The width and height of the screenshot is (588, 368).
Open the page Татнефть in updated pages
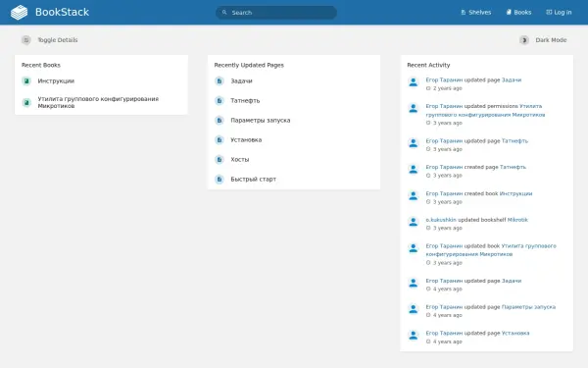[245, 101]
